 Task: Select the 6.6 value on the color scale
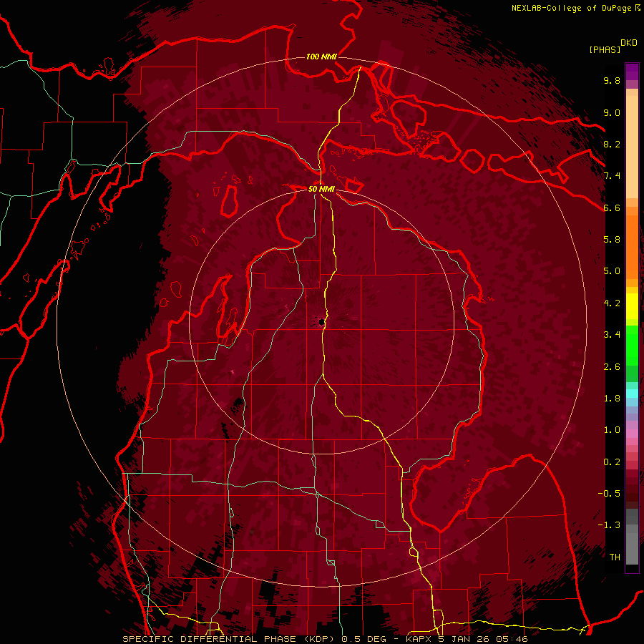612,208
